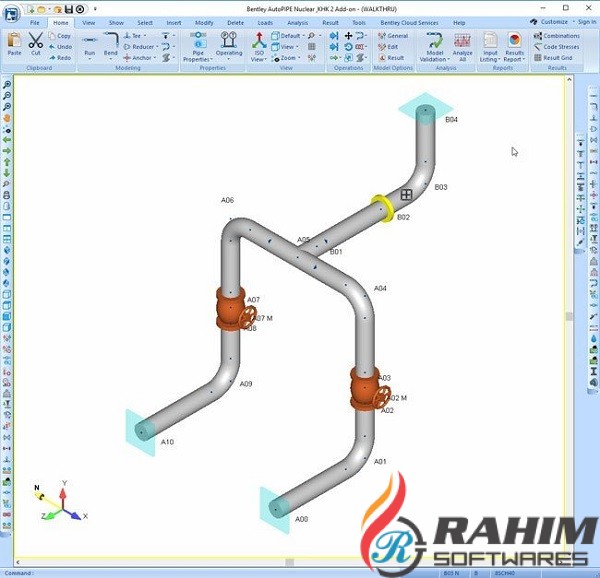Select the Bend modeling tool
The image size is (600, 578).
[x=111, y=47]
